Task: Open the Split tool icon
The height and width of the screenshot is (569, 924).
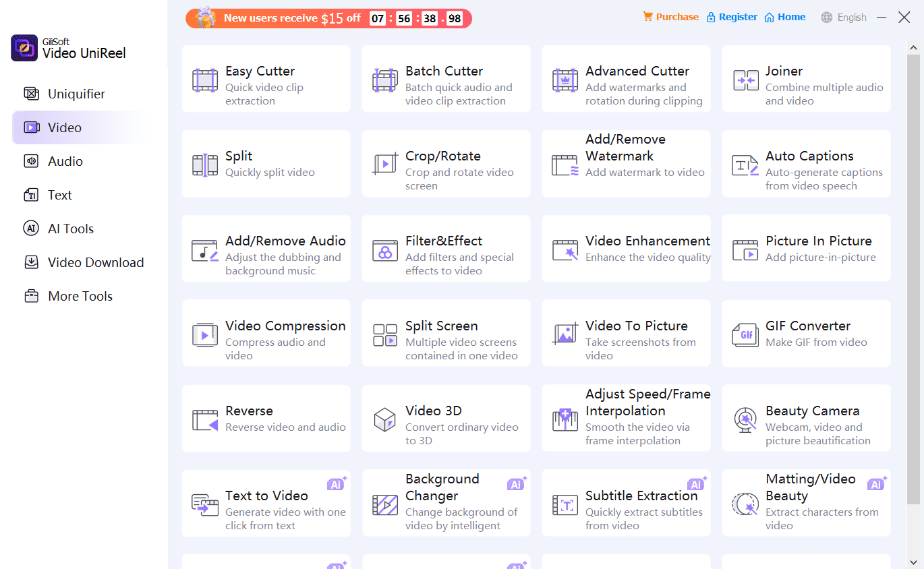Action: pyautogui.click(x=205, y=165)
